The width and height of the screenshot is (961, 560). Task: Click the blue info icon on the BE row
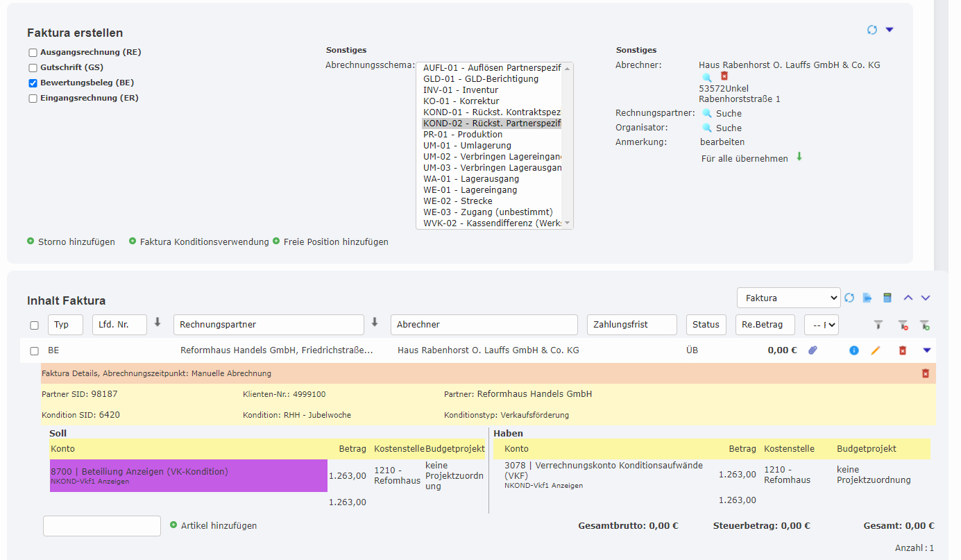[x=853, y=350]
